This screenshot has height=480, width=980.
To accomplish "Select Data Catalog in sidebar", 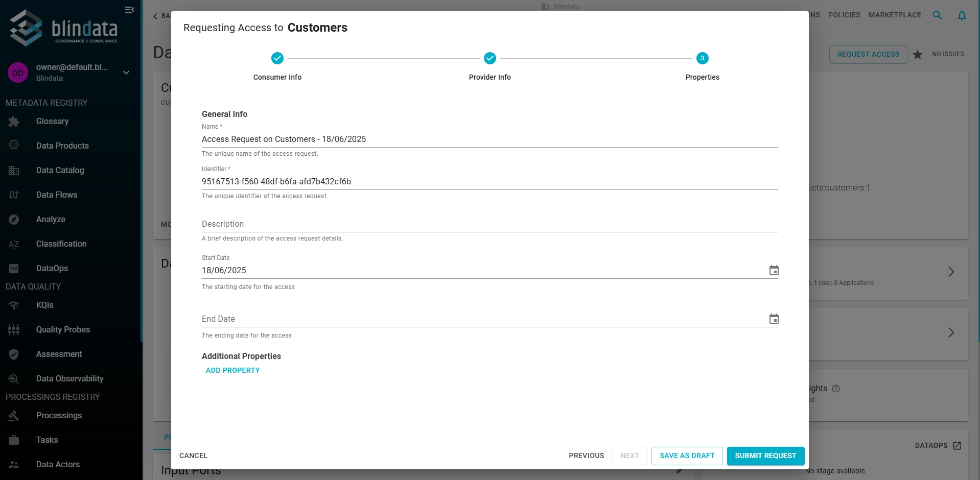I will [x=60, y=170].
